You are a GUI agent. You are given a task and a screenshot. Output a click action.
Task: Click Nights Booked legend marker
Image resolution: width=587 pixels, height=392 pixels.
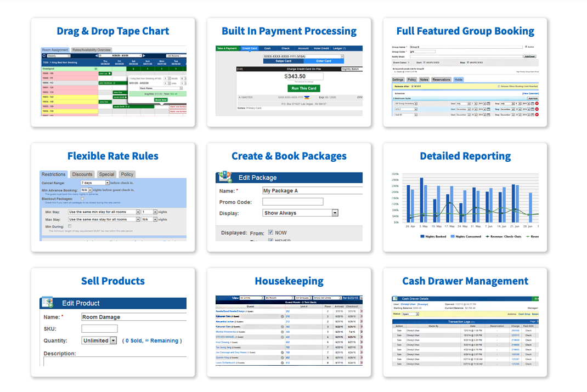(422, 236)
